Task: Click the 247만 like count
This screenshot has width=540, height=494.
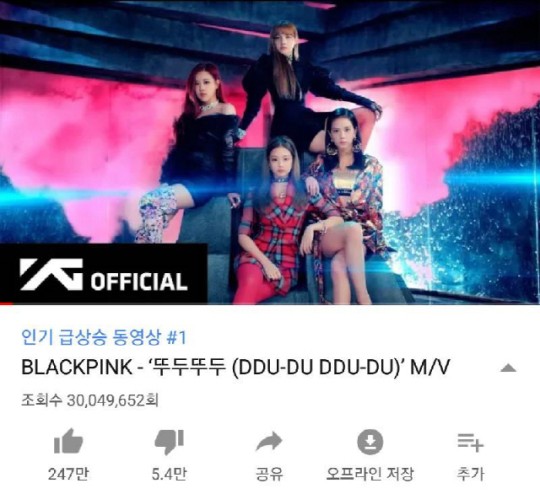Action: click(68, 474)
